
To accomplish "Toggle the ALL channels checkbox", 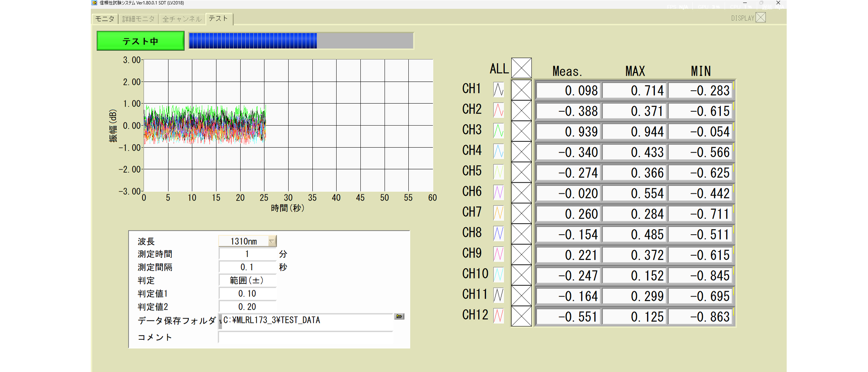I will point(521,68).
